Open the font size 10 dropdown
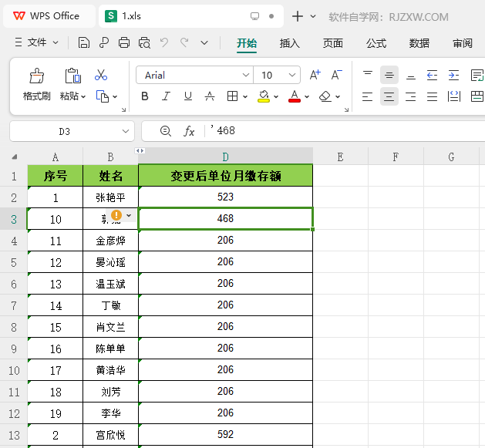This screenshot has width=485, height=448. point(291,75)
